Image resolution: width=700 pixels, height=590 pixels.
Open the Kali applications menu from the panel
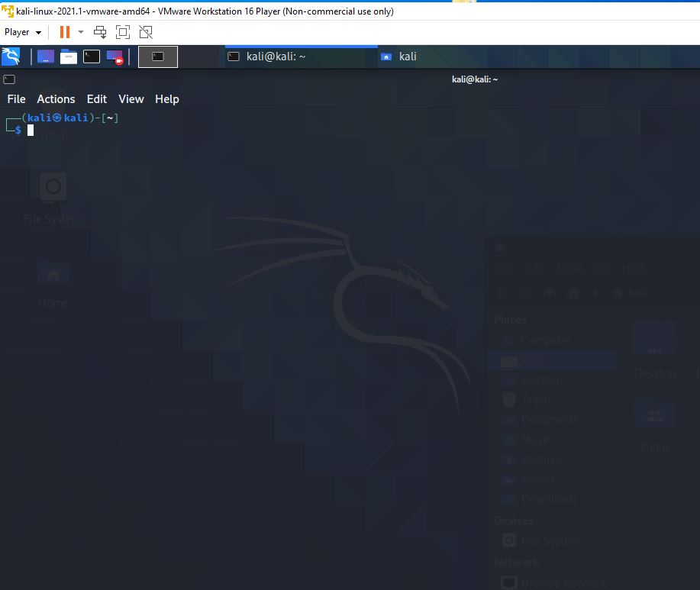point(11,56)
